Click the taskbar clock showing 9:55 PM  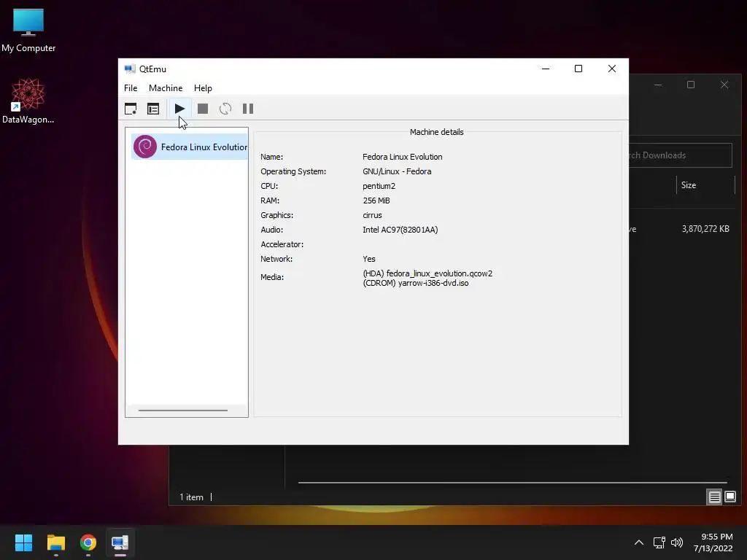point(713,542)
